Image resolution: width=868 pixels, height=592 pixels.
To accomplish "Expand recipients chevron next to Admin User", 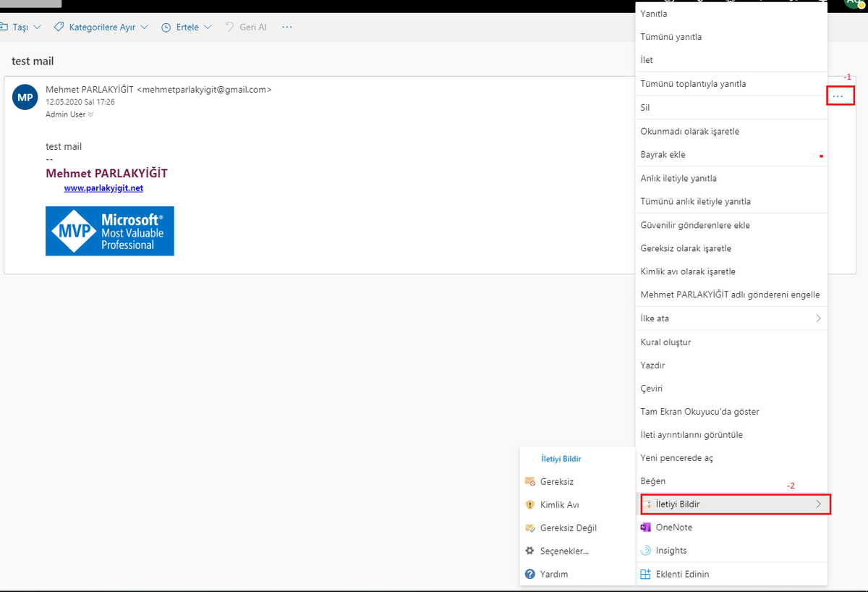I will click(91, 114).
